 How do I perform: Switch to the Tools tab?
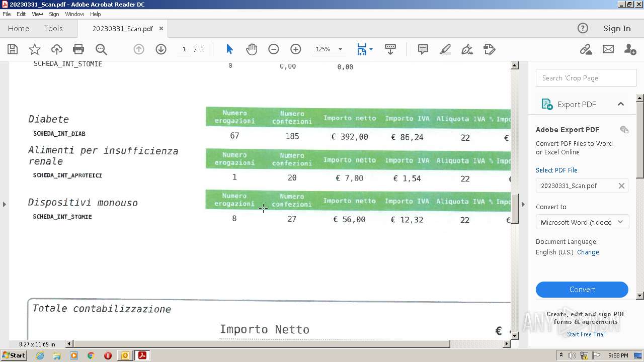(x=53, y=28)
